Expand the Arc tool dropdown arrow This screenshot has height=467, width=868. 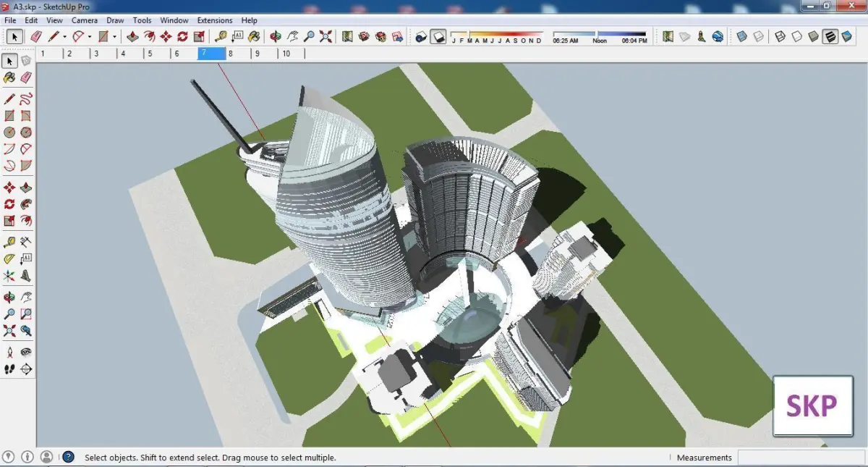(x=89, y=36)
